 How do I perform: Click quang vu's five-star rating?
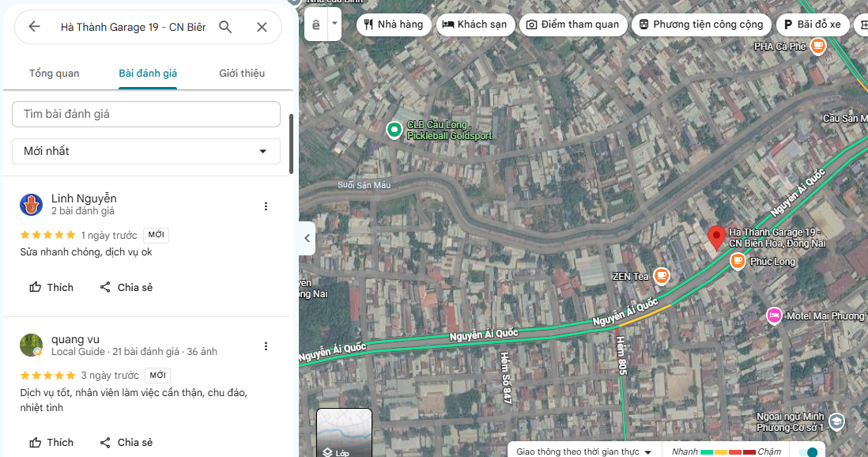coord(47,375)
